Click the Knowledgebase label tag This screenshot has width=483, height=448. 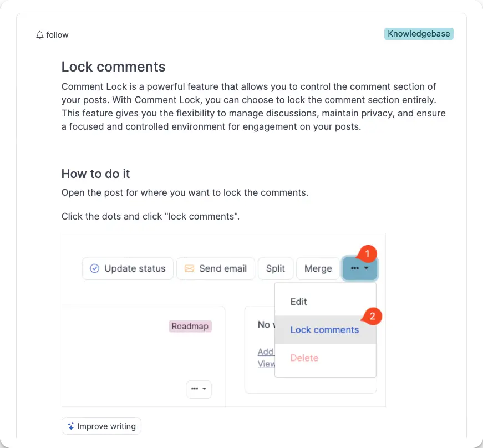[x=419, y=34]
